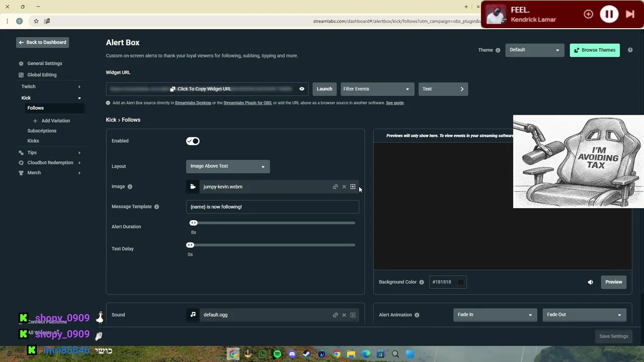Screen dimensions: 644x362
Task: Open the Theme dropdown
Action: (535, 50)
